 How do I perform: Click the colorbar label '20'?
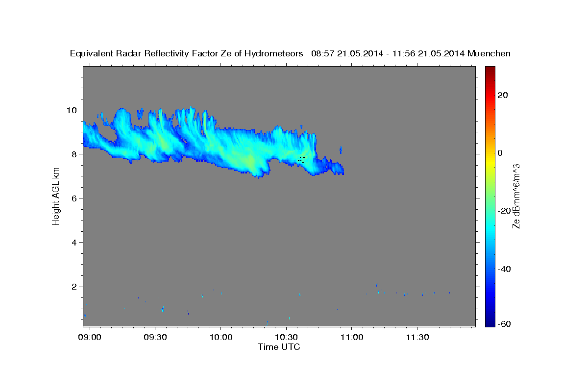coord(503,95)
